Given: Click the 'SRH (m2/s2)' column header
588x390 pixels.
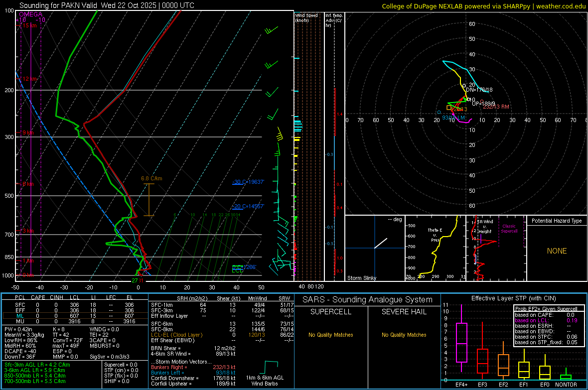Looking at the screenshot, I should pos(192,298).
